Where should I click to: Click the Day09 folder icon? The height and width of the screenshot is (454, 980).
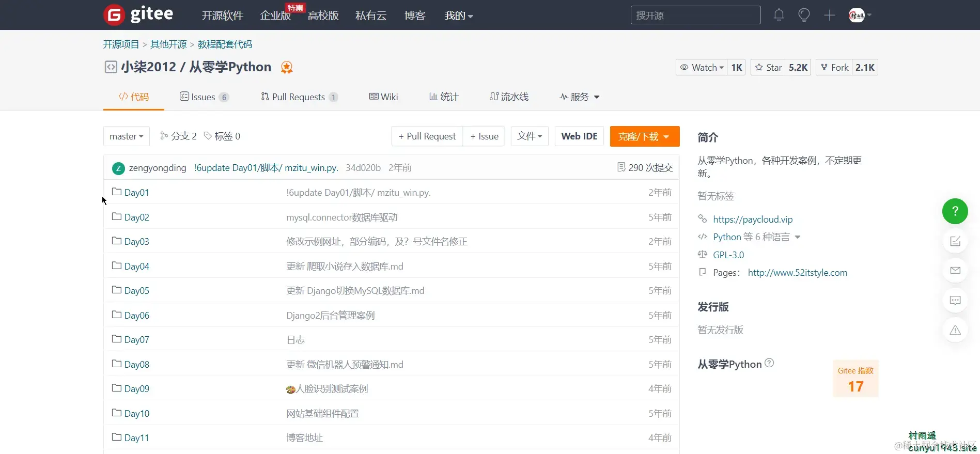pos(117,388)
